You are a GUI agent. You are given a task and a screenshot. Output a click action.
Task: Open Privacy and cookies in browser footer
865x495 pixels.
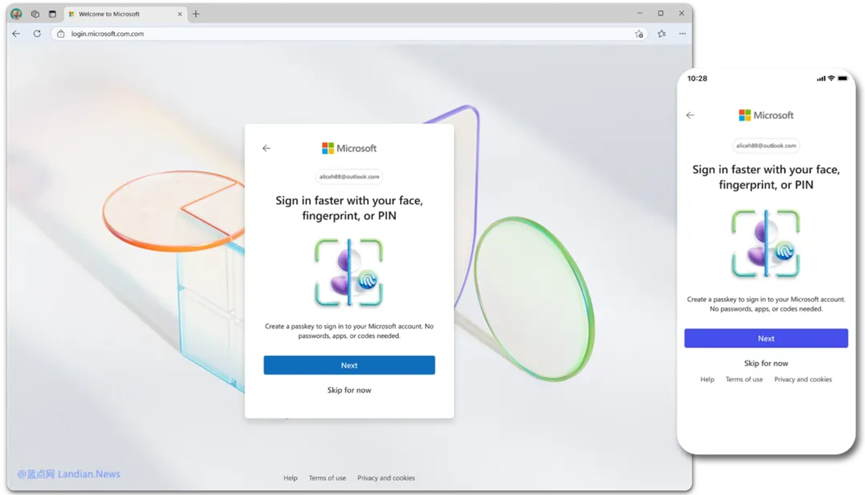pyautogui.click(x=386, y=478)
